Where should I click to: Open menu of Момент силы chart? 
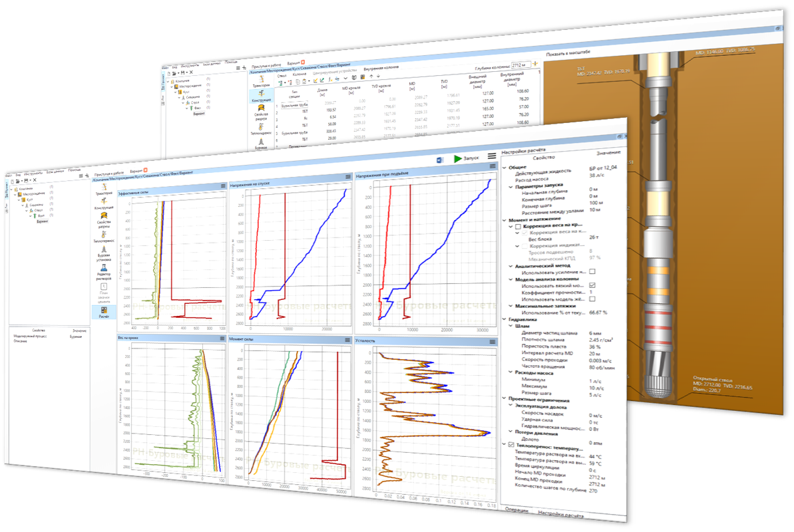(x=347, y=340)
